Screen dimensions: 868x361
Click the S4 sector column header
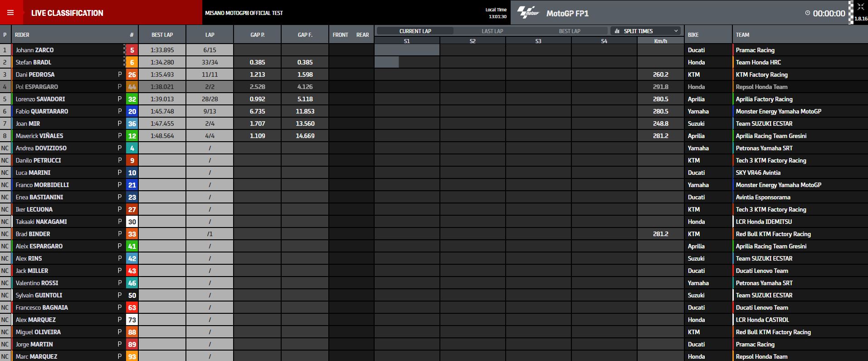click(604, 41)
